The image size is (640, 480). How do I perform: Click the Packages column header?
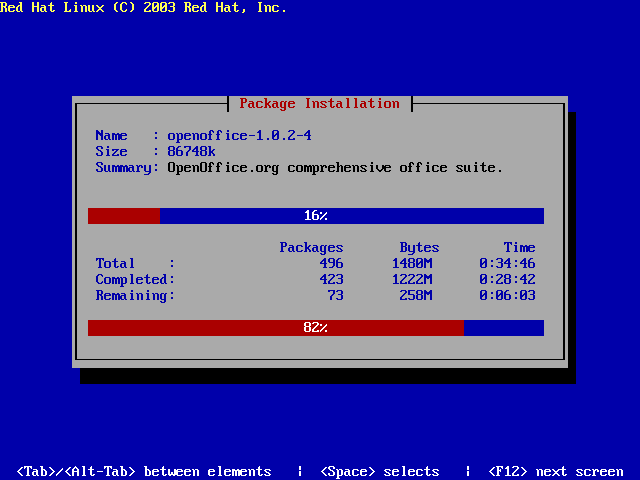[x=311, y=248]
